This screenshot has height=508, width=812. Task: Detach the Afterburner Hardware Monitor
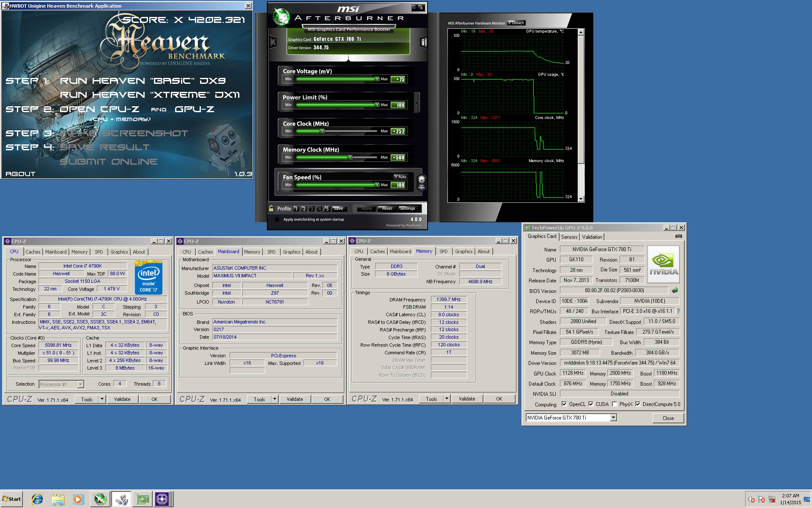[516, 23]
